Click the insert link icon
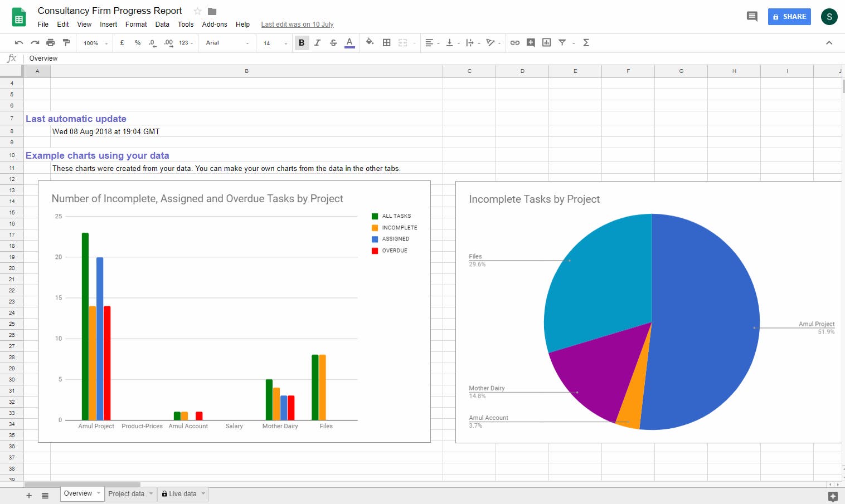 pyautogui.click(x=514, y=43)
